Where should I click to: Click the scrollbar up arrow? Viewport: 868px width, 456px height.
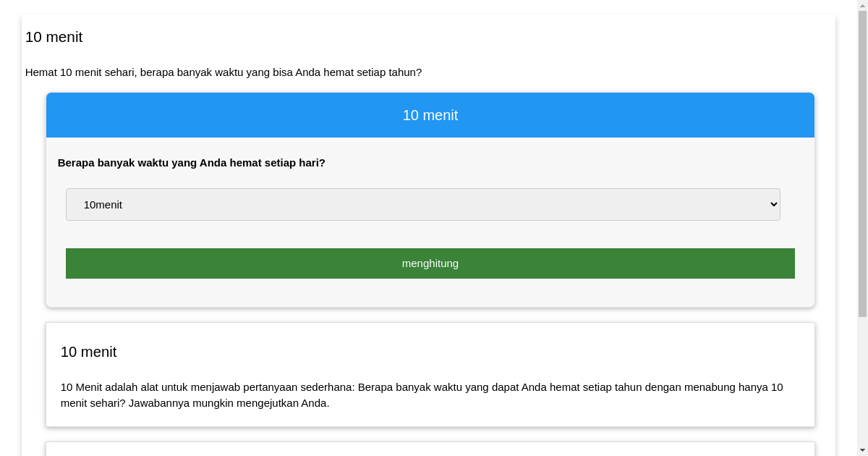click(x=862, y=6)
